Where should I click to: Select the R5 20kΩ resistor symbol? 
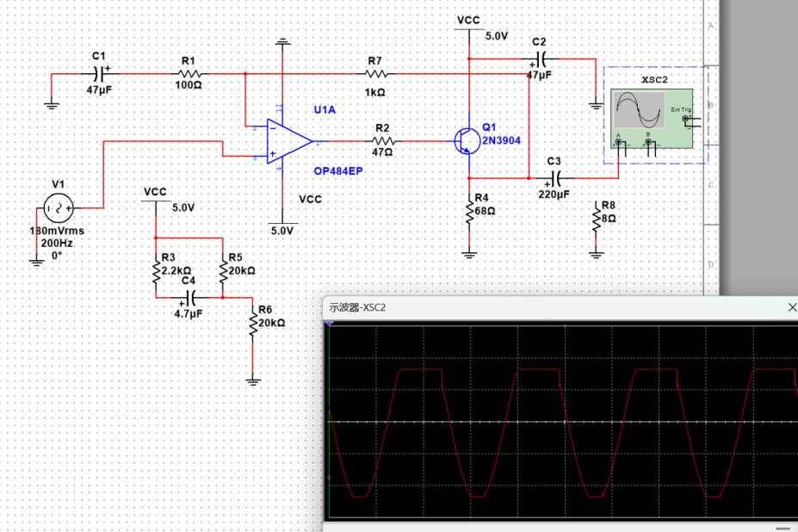coord(223,271)
